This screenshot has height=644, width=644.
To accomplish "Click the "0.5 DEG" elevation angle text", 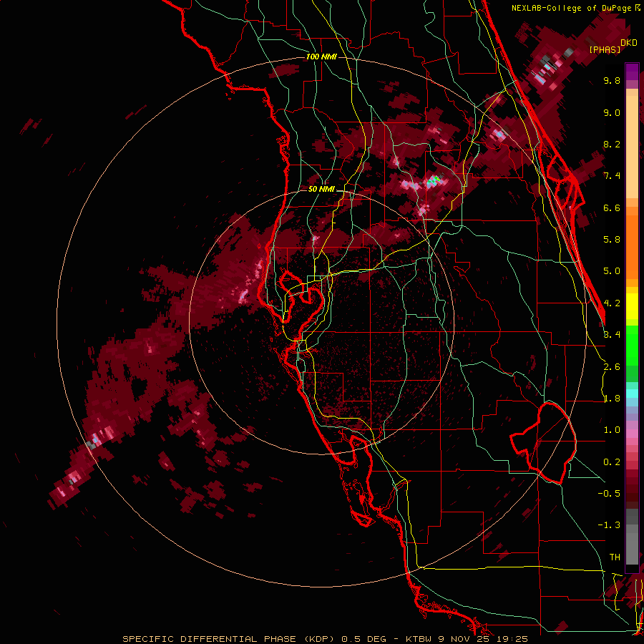I will [x=364, y=639].
